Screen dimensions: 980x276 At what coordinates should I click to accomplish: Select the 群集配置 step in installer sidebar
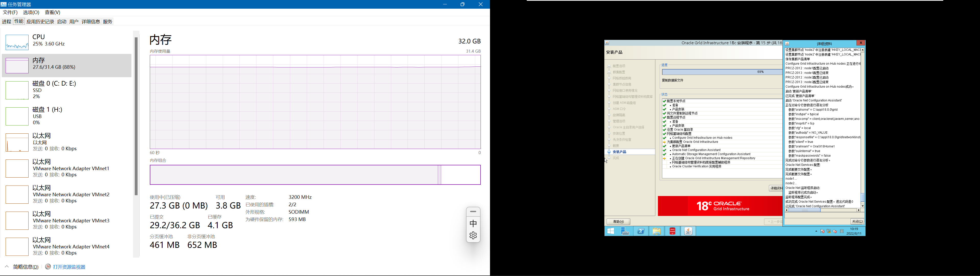[619, 72]
